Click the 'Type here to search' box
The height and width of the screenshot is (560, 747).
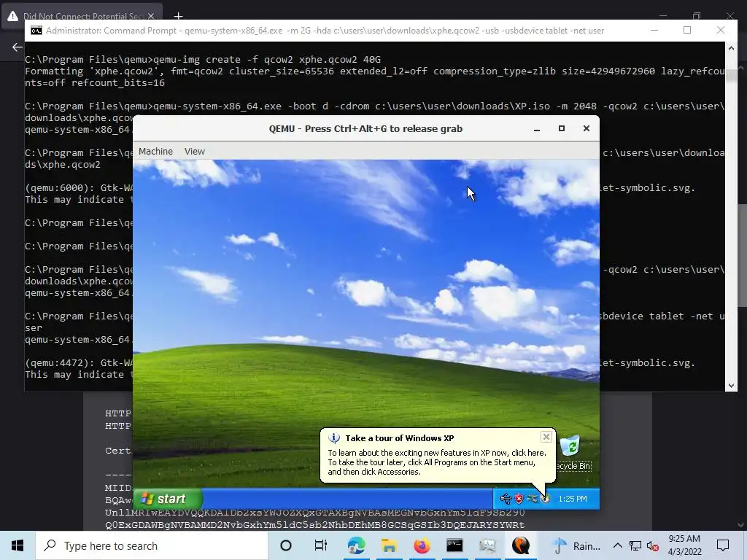tap(152, 545)
